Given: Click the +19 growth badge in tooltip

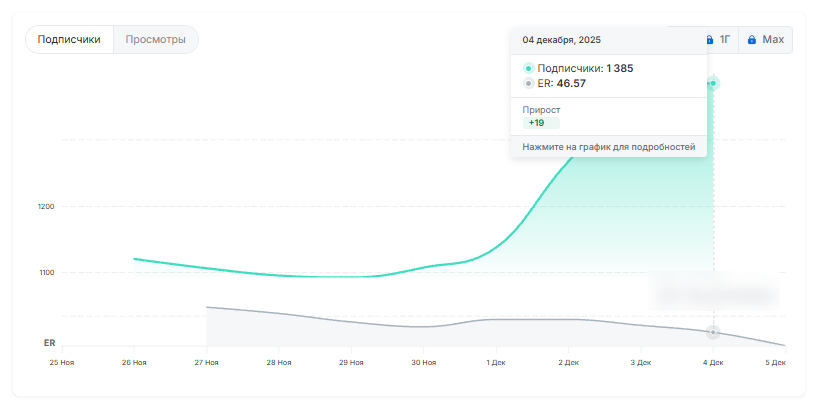Looking at the screenshot, I should pos(537,123).
